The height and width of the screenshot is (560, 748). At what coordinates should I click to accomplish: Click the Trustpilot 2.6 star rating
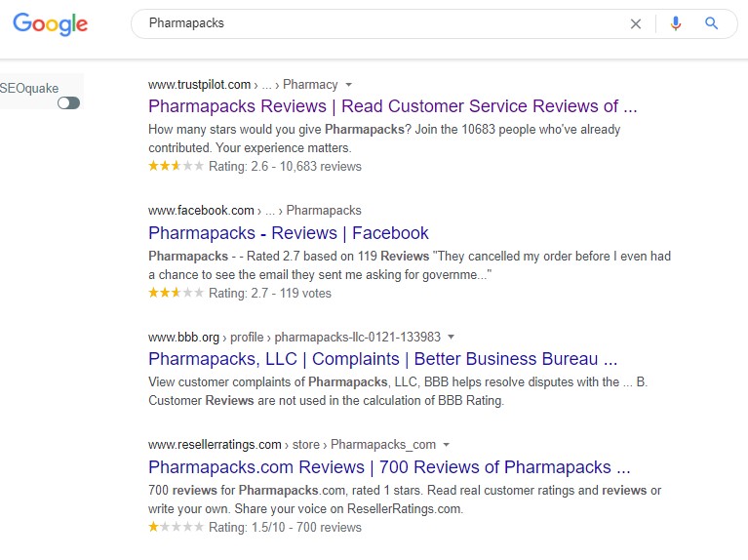[176, 167]
